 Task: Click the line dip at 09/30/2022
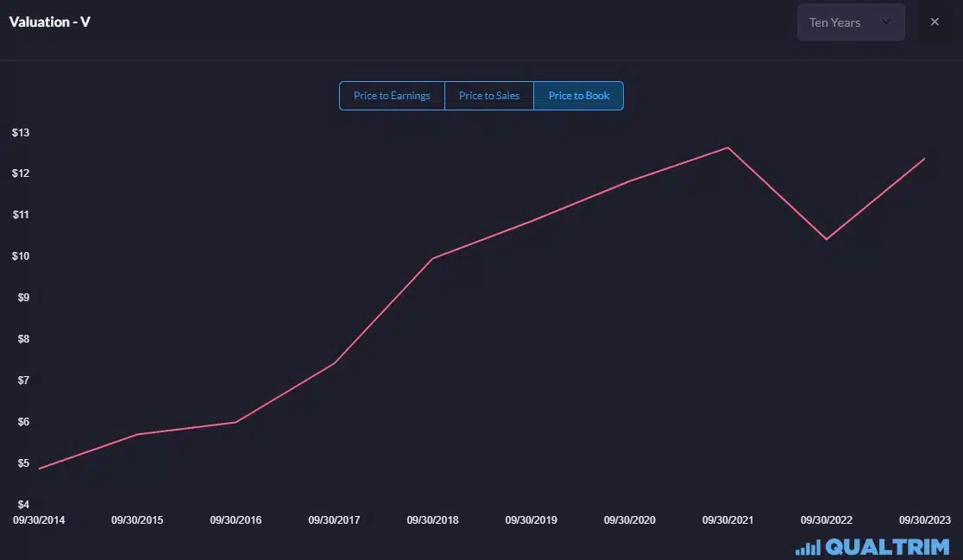[827, 239]
